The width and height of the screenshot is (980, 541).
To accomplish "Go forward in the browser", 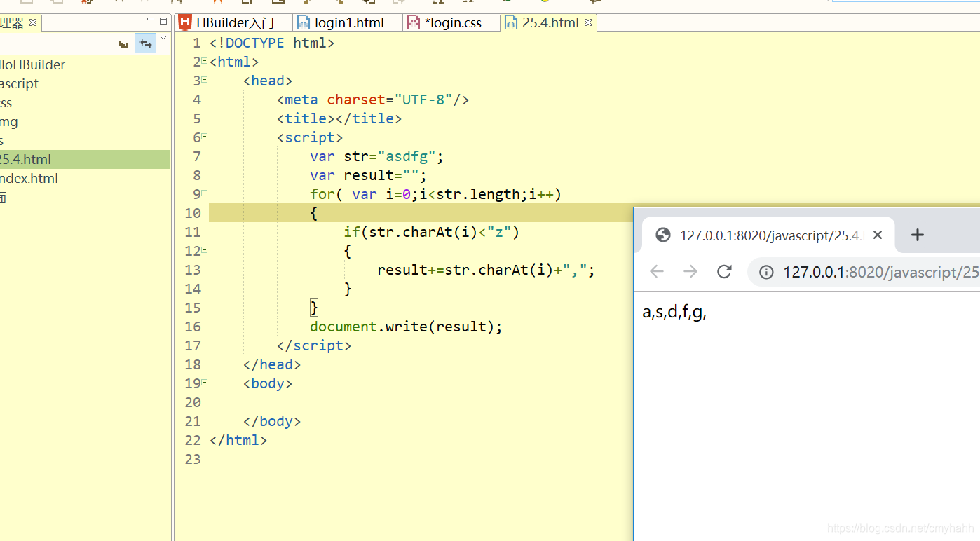I will click(690, 272).
